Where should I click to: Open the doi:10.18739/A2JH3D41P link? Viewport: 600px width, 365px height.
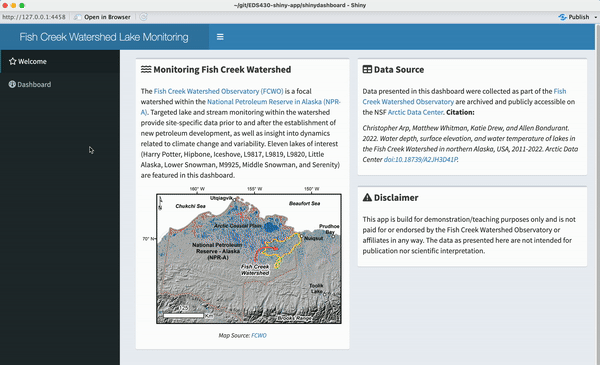click(421, 159)
